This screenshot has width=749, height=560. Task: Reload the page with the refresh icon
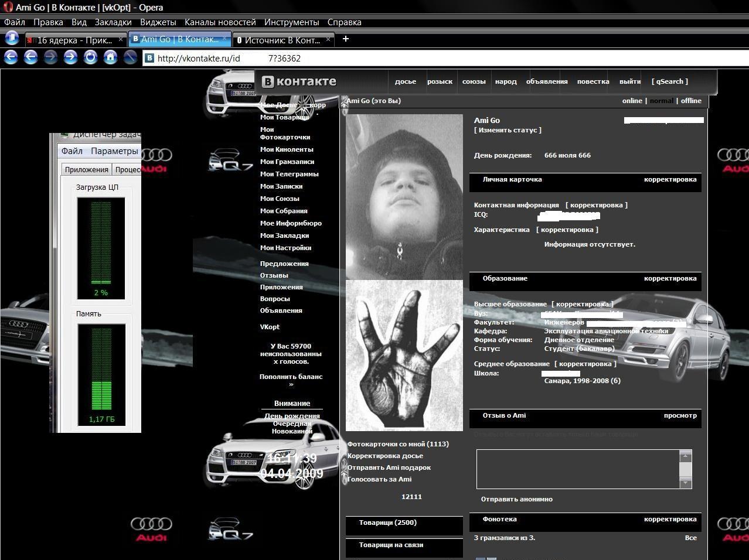pyautogui.click(x=90, y=57)
